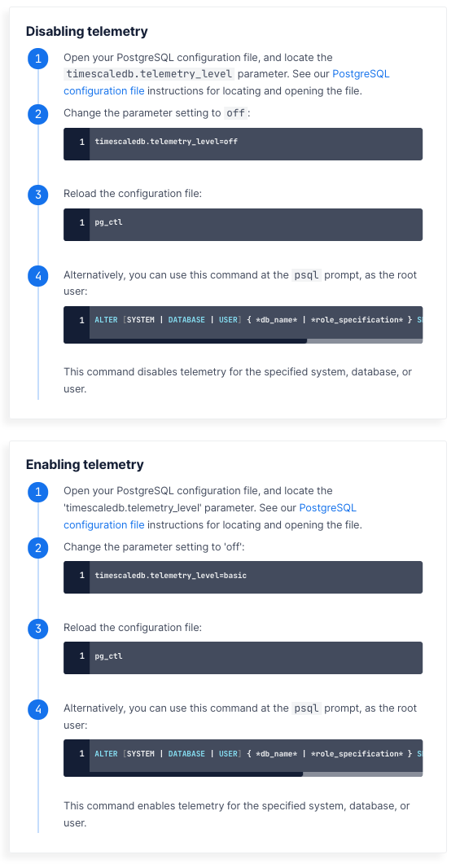
Task: Click step 4 circle under Disabling telemetry
Action: click(37, 276)
